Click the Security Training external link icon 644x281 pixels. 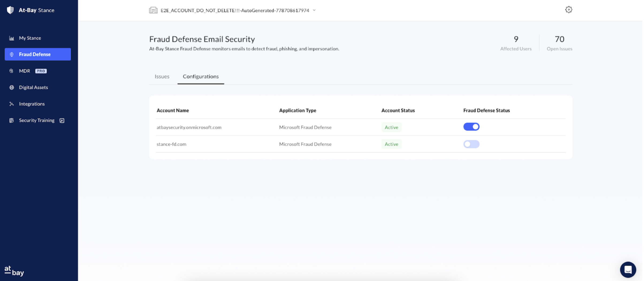(62, 120)
